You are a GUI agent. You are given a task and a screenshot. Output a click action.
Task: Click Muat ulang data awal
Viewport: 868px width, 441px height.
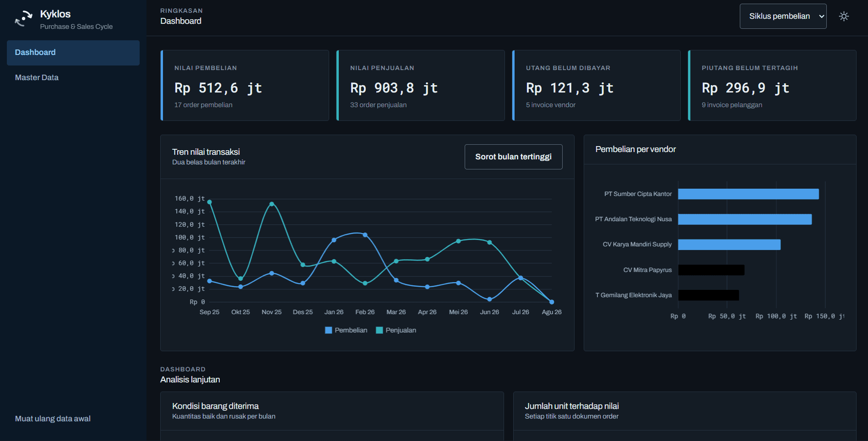point(53,419)
